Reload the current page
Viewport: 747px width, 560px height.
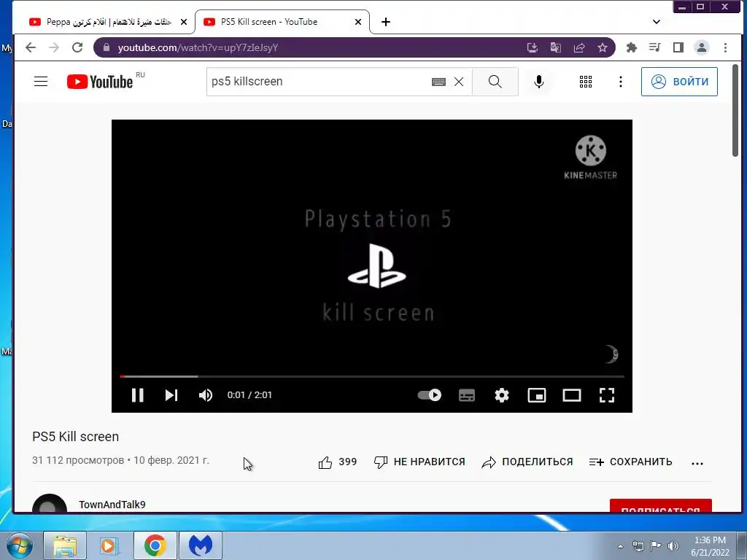[x=77, y=47]
